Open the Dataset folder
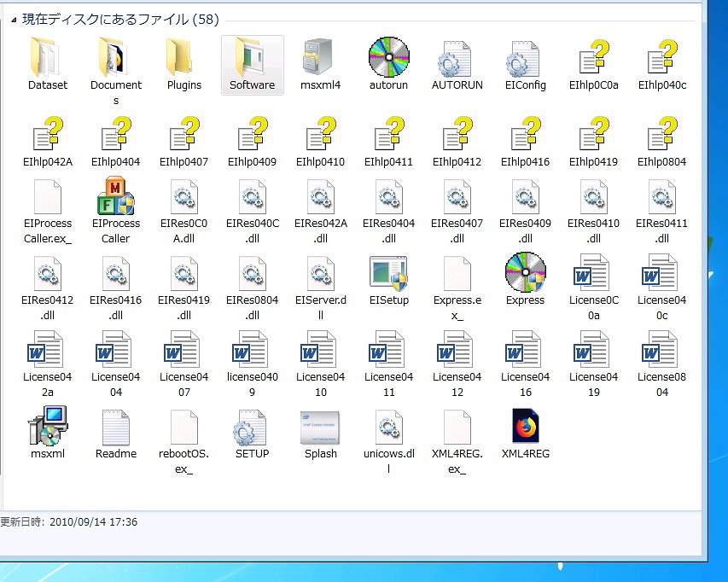 [47, 58]
